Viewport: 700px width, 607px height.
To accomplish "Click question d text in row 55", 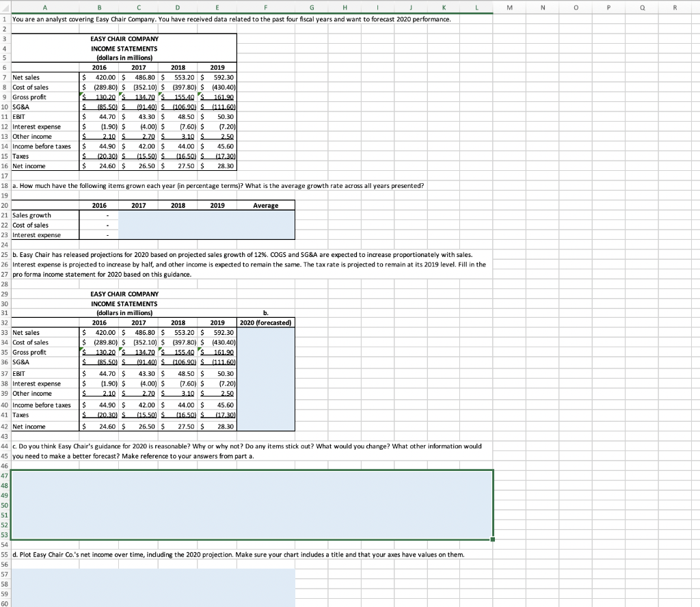I will coord(239,555).
